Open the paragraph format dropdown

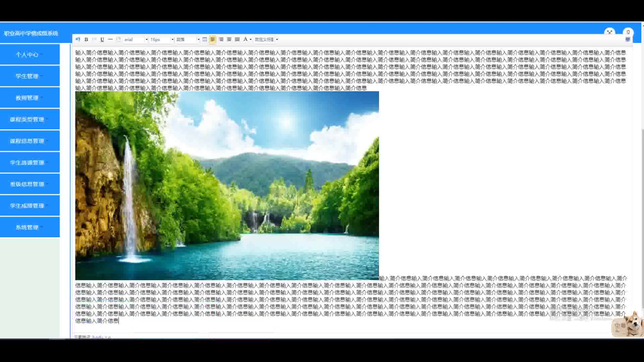187,40
